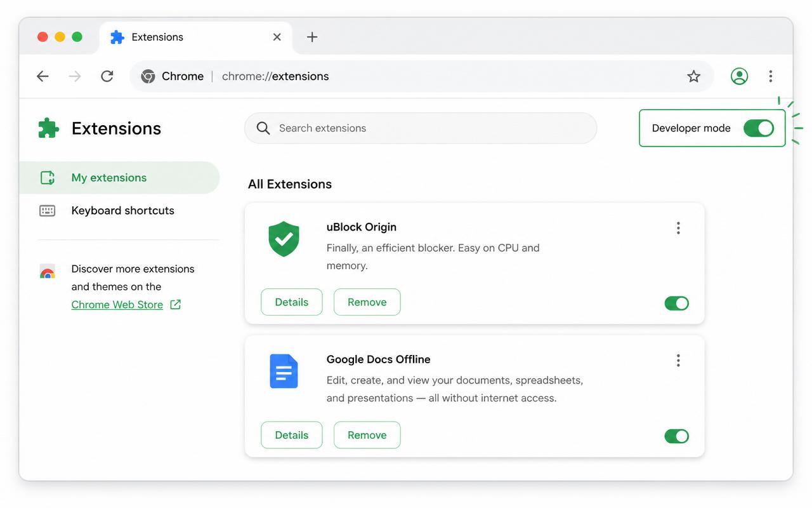Open the Google Docs Offline more-actions menu
812x508 pixels.
(678, 361)
